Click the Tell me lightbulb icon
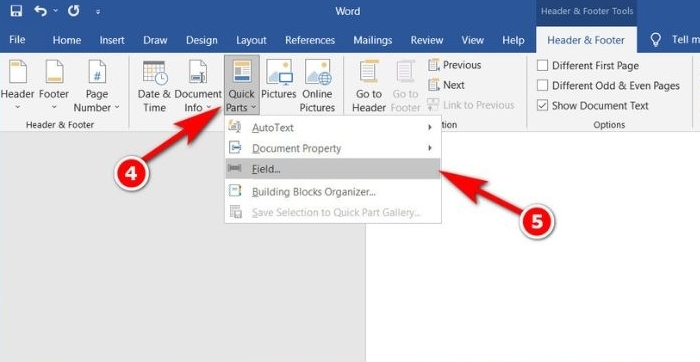The width and height of the screenshot is (700, 362). 655,40
